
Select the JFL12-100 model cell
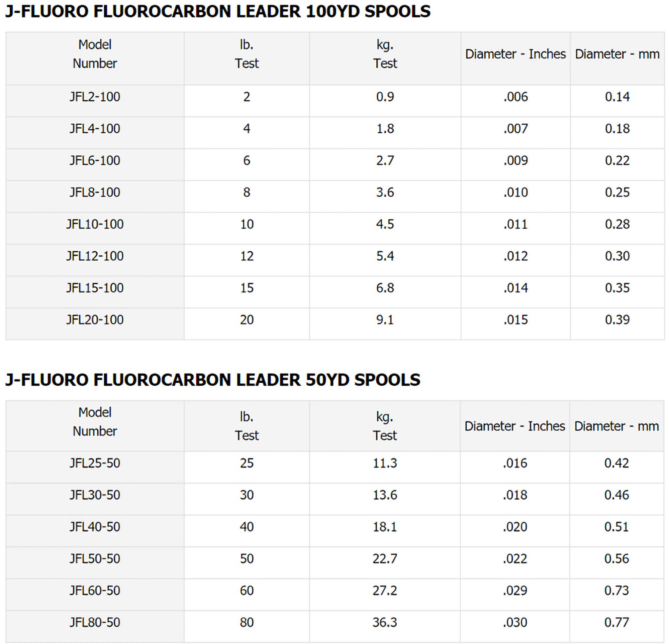coord(95,256)
